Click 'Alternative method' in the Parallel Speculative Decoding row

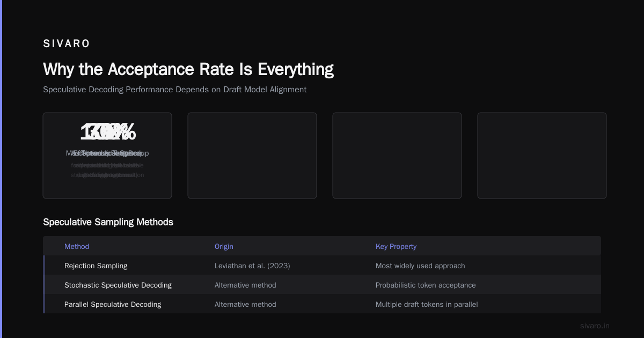point(245,304)
